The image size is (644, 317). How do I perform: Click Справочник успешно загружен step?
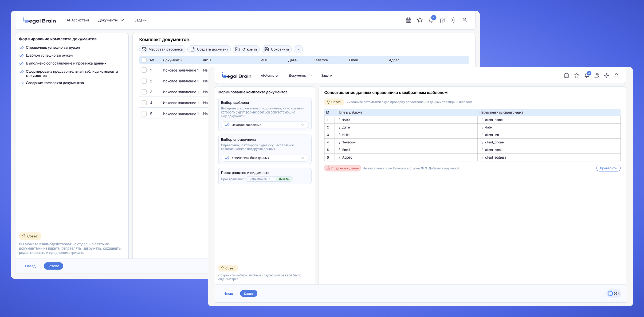pos(53,48)
